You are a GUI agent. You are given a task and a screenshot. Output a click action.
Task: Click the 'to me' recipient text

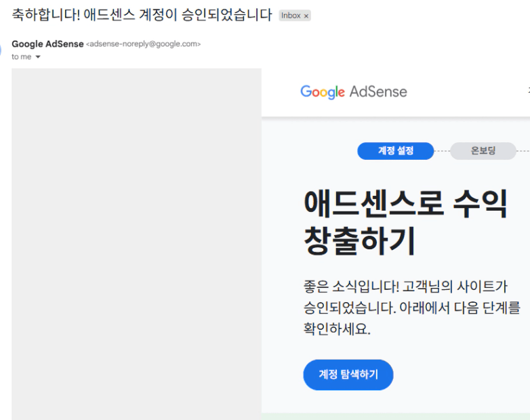(x=21, y=57)
